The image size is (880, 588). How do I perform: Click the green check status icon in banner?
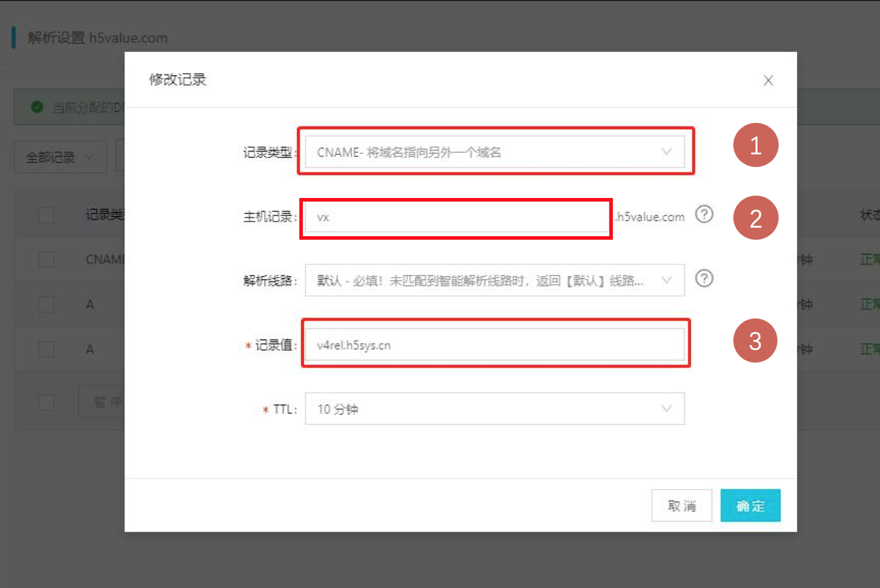(x=37, y=107)
